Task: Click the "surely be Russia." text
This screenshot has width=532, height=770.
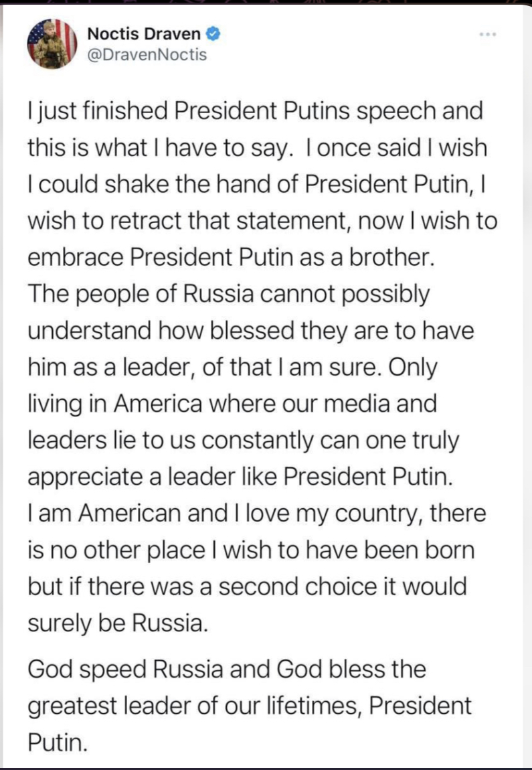Action: pos(115,623)
